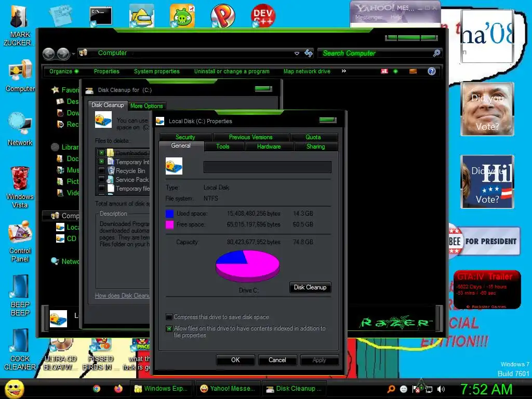Screen dimensions: 532x399
Task: Click the GTA:IV Trailer countdown gadget
Action: [x=487, y=290]
